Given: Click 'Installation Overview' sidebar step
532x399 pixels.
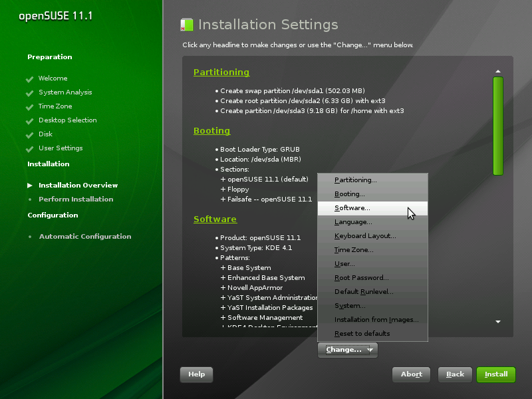Looking at the screenshot, I should tap(78, 186).
